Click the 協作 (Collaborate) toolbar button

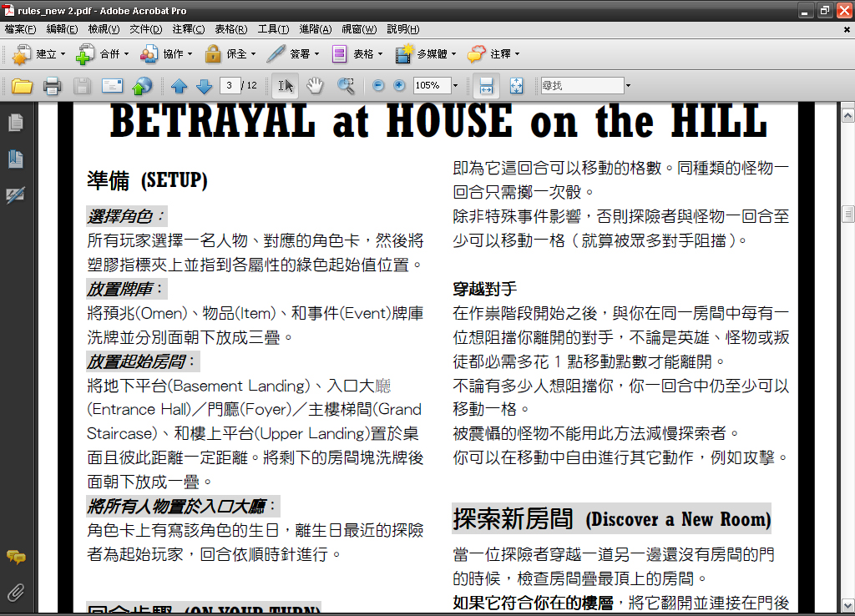[x=161, y=54]
